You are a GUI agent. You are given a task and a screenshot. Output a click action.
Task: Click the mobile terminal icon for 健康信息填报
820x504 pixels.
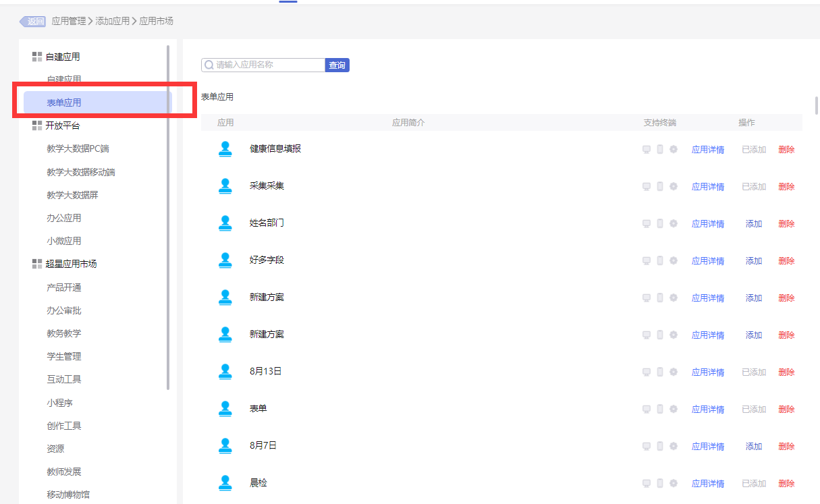pos(660,150)
